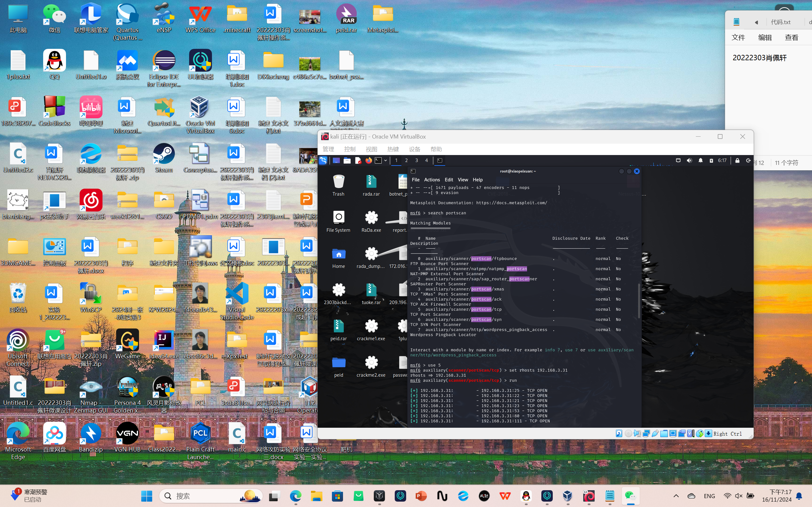Open the terminal View menu
812x507 pixels.
pos(463,180)
